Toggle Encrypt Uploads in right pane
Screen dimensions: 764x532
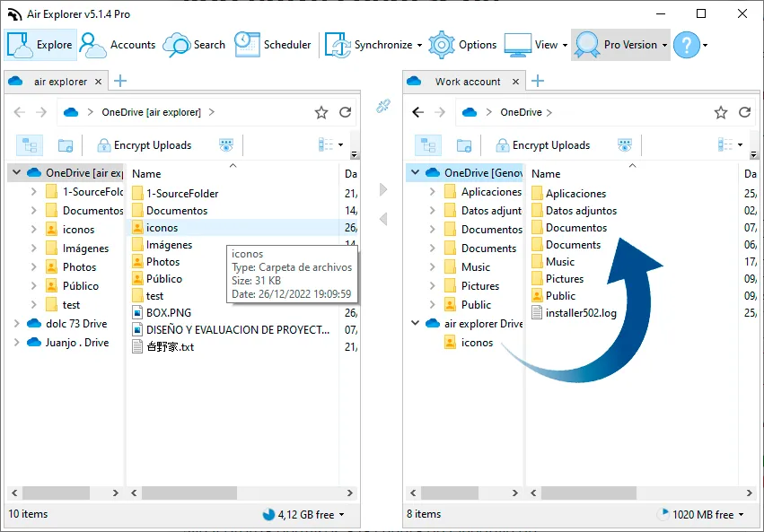click(x=543, y=145)
